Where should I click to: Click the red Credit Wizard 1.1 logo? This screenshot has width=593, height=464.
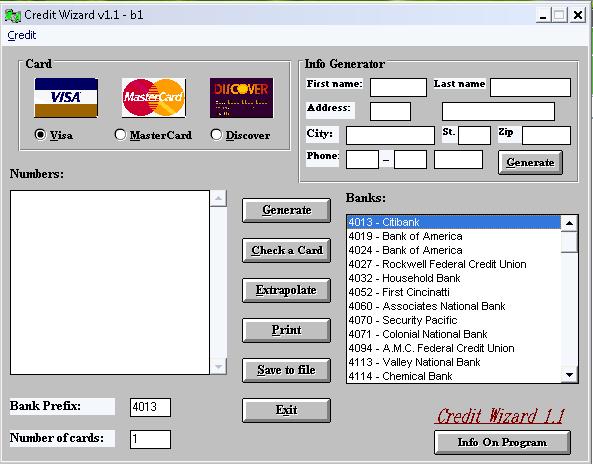(500, 416)
